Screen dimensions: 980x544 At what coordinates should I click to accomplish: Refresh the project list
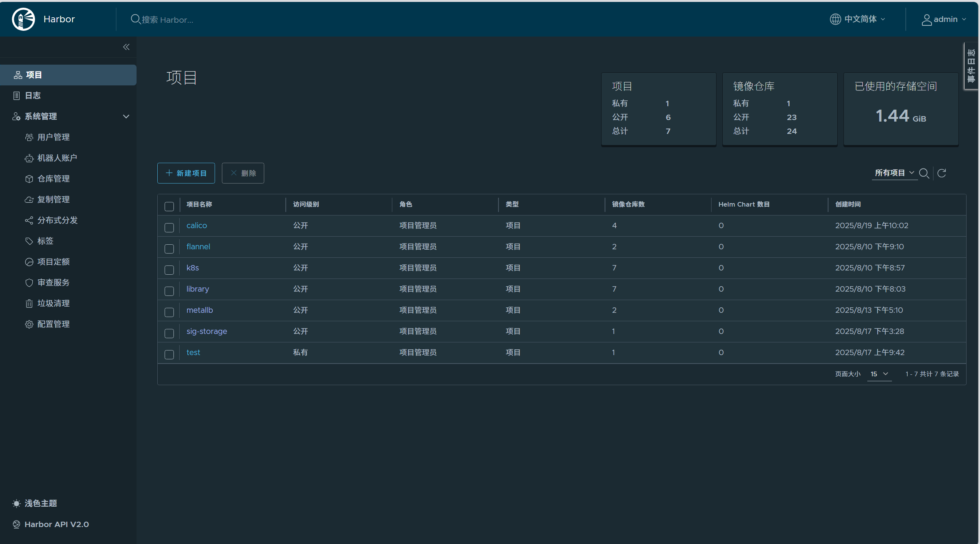(x=942, y=173)
